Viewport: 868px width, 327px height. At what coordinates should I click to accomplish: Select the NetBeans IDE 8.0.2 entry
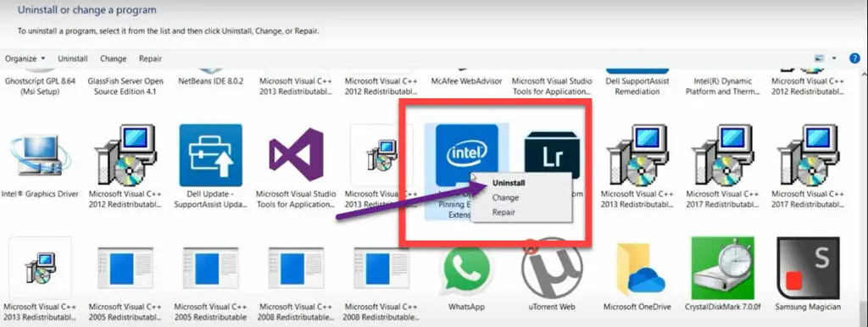click(x=210, y=80)
